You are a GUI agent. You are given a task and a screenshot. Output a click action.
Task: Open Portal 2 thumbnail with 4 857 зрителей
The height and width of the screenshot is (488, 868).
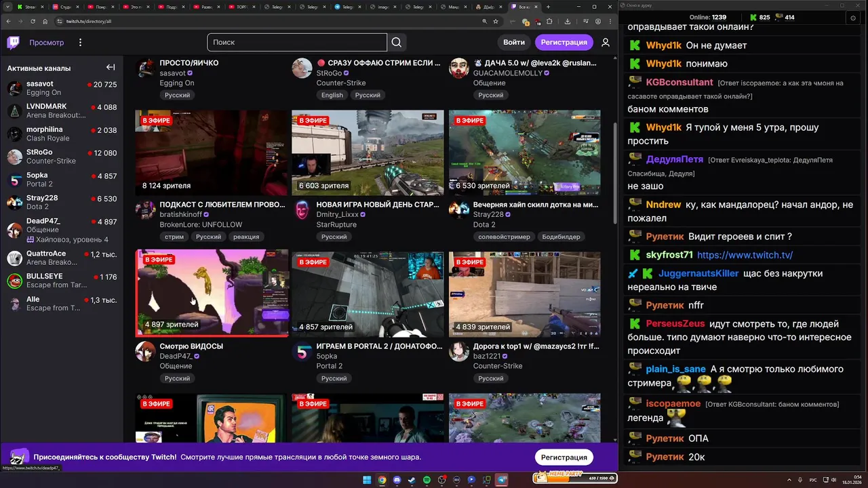tap(368, 294)
